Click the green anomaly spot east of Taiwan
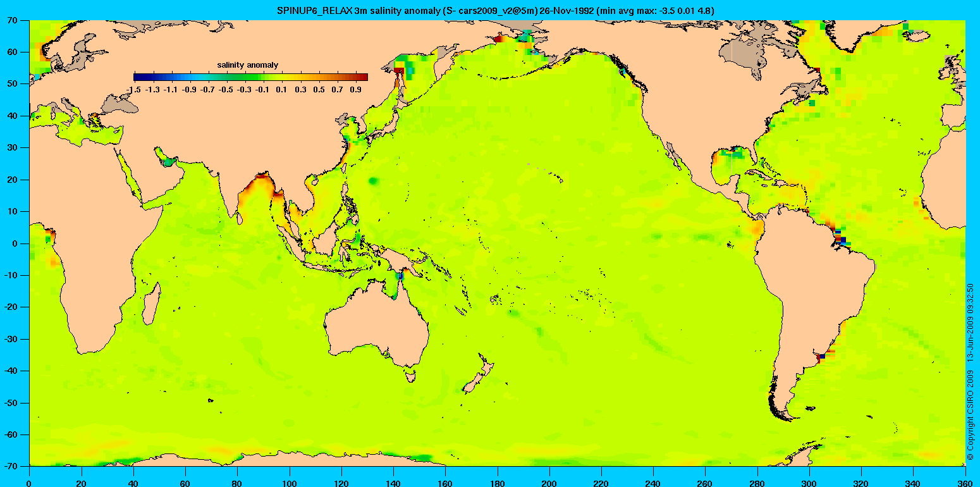Viewport: 980px width, 487px height. tap(372, 181)
